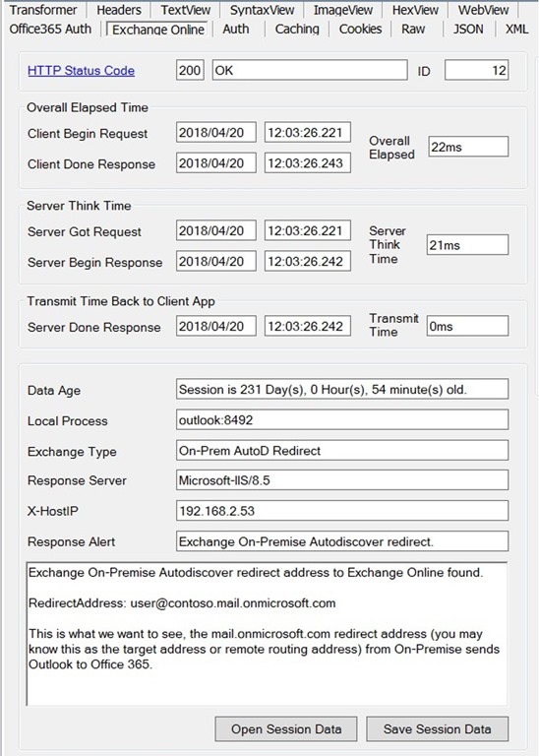This screenshot has height=756, width=539.
Task: Select the Exchange Type text field
Action: click(342, 451)
